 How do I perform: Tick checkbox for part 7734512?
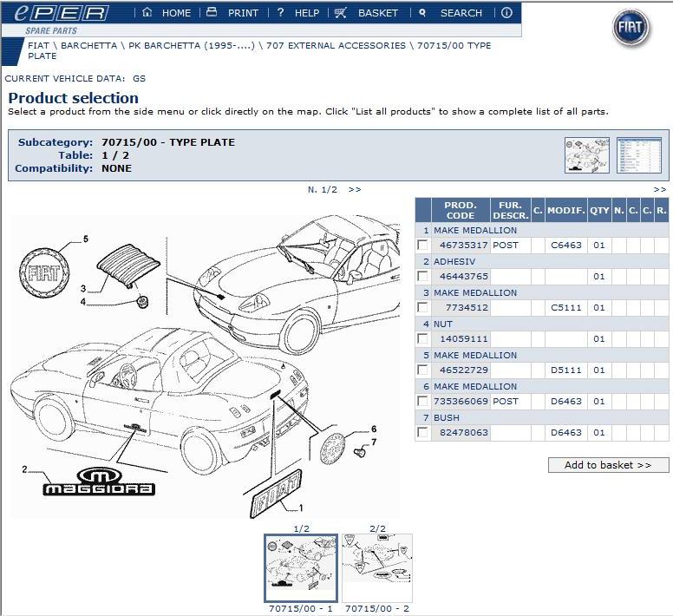click(422, 307)
